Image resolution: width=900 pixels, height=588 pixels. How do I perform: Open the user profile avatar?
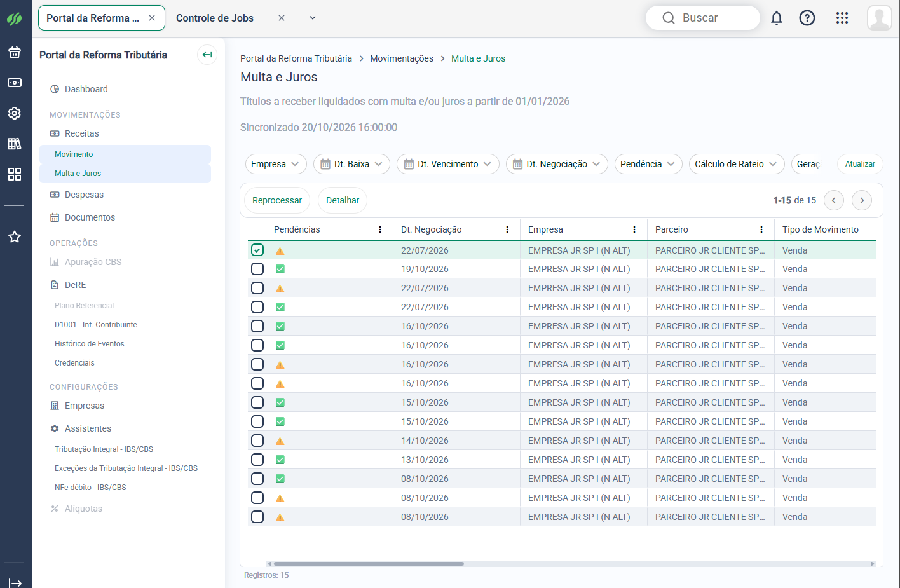point(880,18)
